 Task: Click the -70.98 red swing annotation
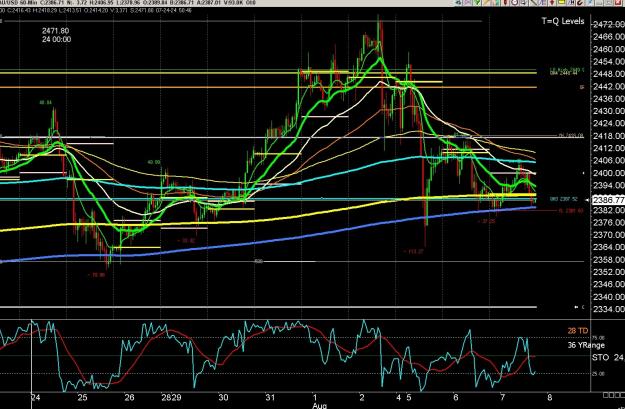coord(96,275)
